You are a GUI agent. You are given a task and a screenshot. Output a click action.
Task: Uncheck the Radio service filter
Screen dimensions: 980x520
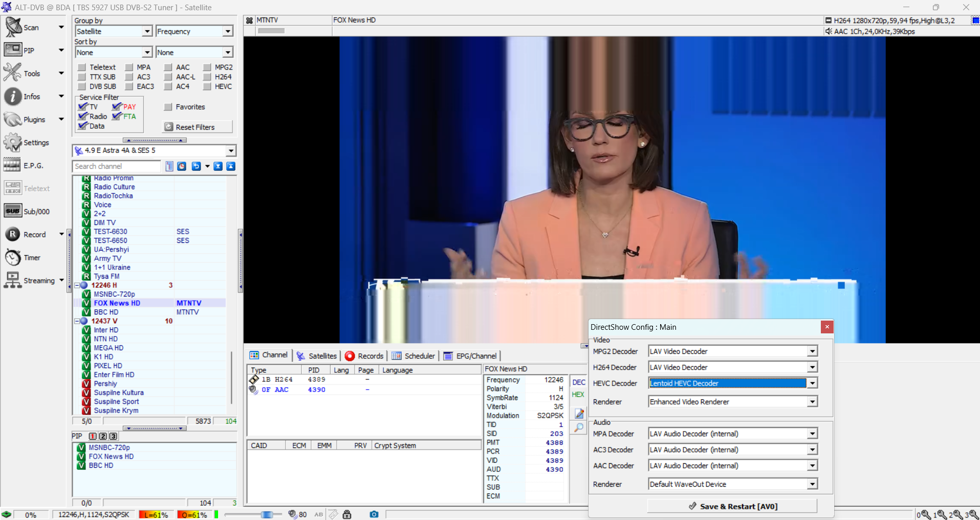pos(83,116)
